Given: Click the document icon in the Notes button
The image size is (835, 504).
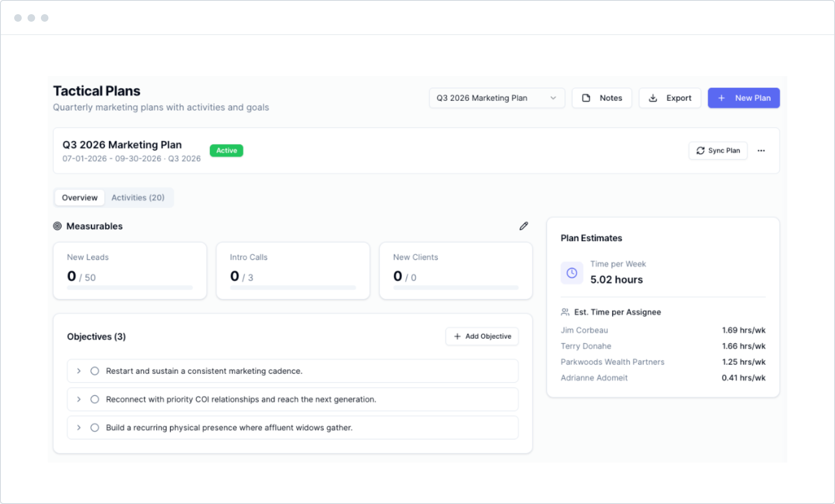Looking at the screenshot, I should (x=586, y=98).
